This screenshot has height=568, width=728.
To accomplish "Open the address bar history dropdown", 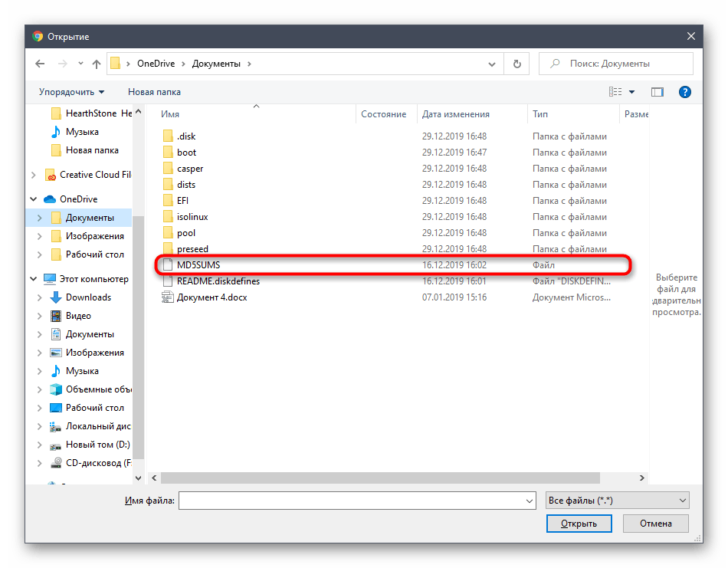I will (497, 64).
